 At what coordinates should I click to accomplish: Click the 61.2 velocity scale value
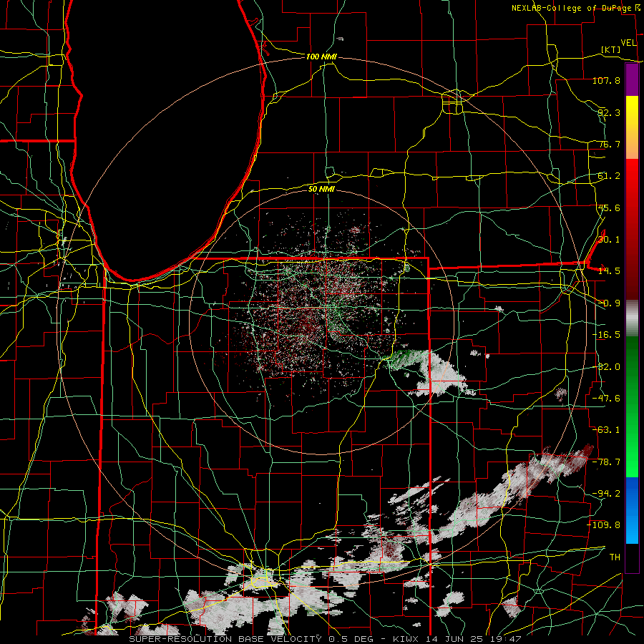tap(609, 176)
